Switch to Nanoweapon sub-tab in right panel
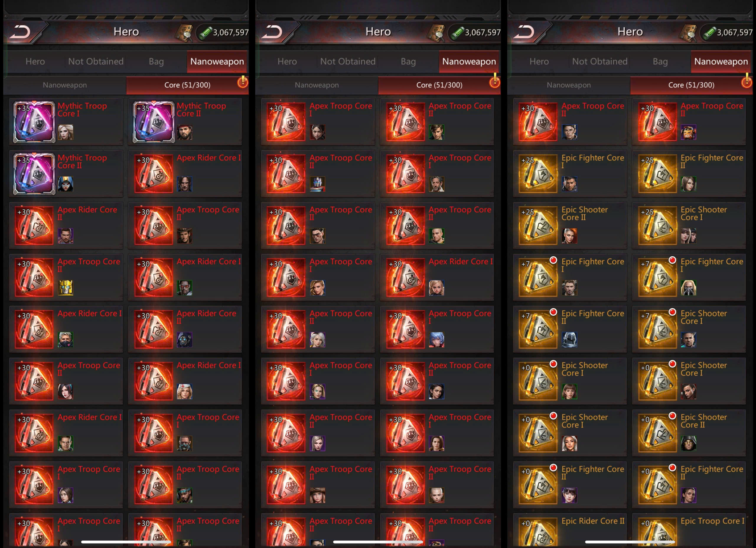The image size is (756, 548). point(569,85)
